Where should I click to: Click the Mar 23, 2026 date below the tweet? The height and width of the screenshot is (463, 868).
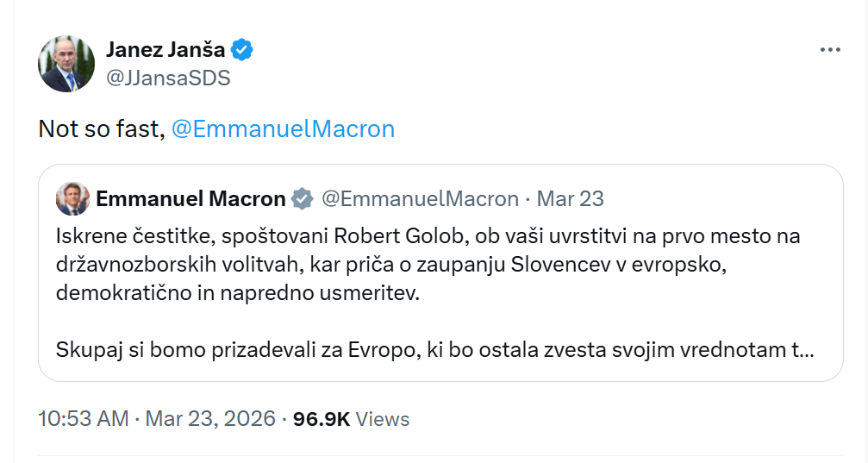tap(210, 419)
